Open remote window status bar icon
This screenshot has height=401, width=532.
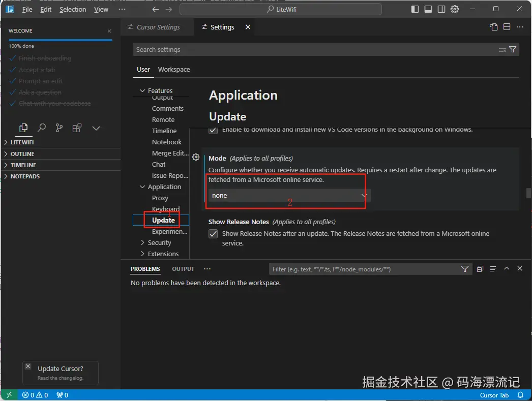pyautogui.click(x=9, y=395)
